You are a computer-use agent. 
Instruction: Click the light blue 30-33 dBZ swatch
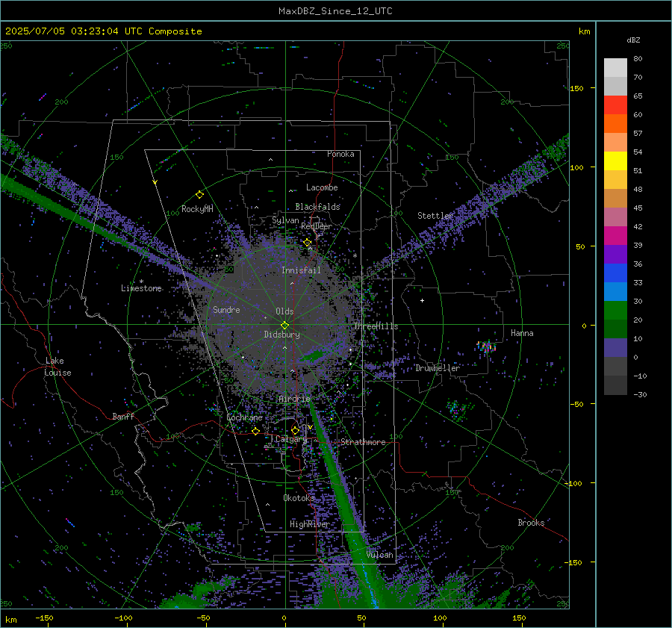click(615, 292)
